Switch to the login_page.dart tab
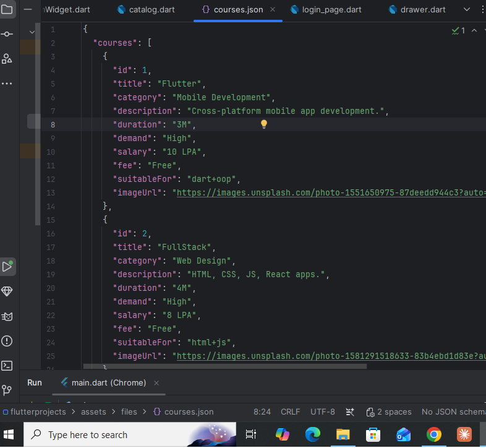The width and height of the screenshot is (486, 448). (326, 10)
